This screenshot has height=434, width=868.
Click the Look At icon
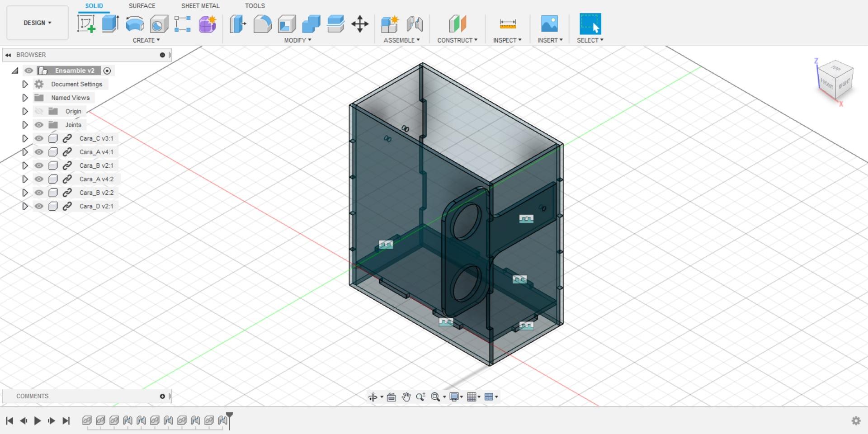tap(392, 397)
